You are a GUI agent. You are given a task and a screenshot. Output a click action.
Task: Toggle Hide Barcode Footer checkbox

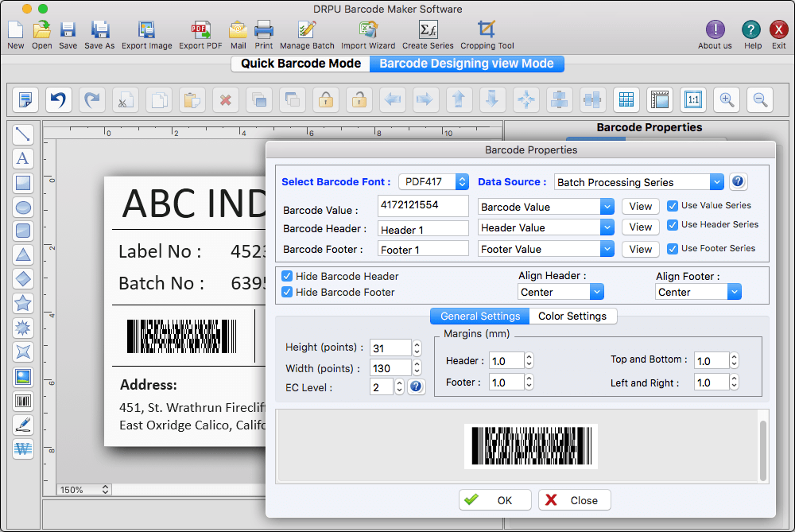click(287, 292)
